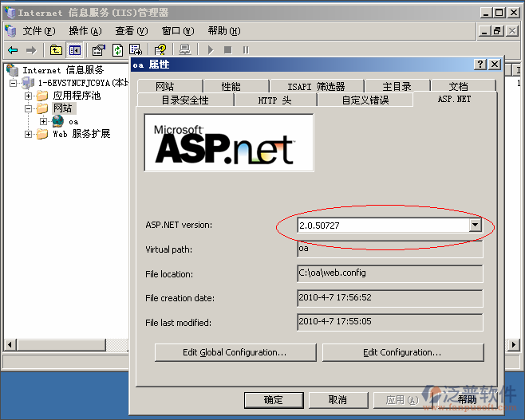The height and width of the screenshot is (420, 525).
Task: Click the Export list toolbar icon
Action: tap(136, 50)
